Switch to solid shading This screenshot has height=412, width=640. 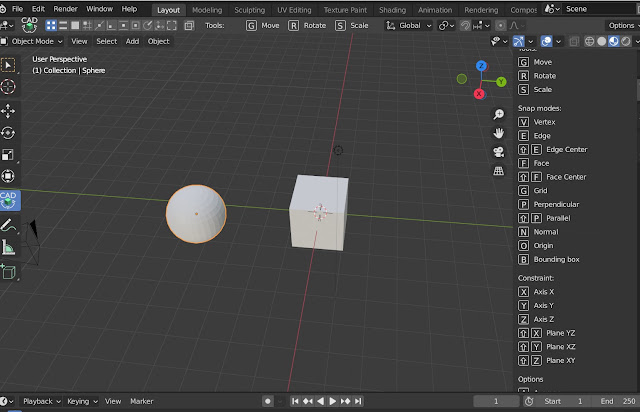pos(602,41)
